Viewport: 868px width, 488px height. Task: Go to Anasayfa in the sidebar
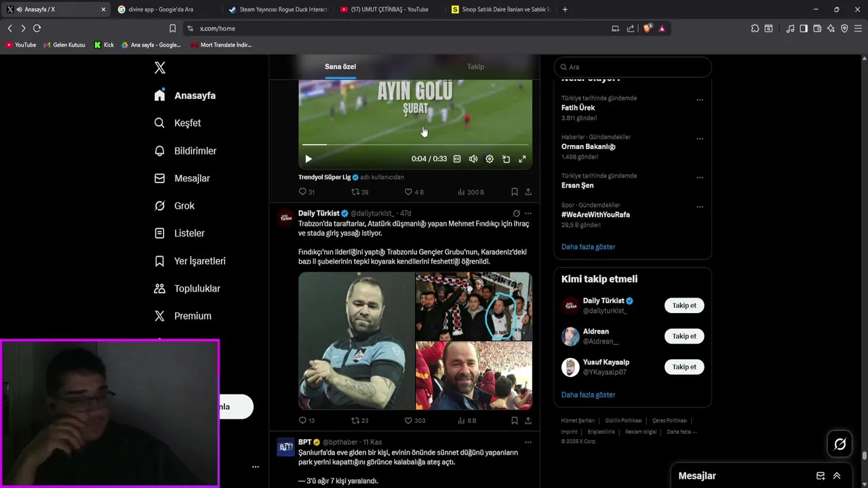(185, 96)
